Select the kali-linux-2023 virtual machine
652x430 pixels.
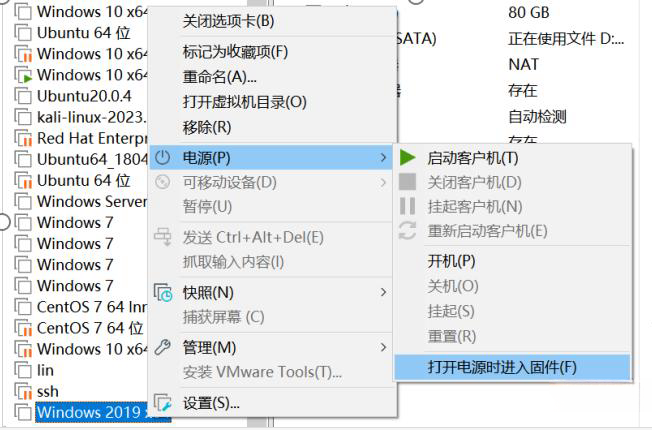coord(92,117)
